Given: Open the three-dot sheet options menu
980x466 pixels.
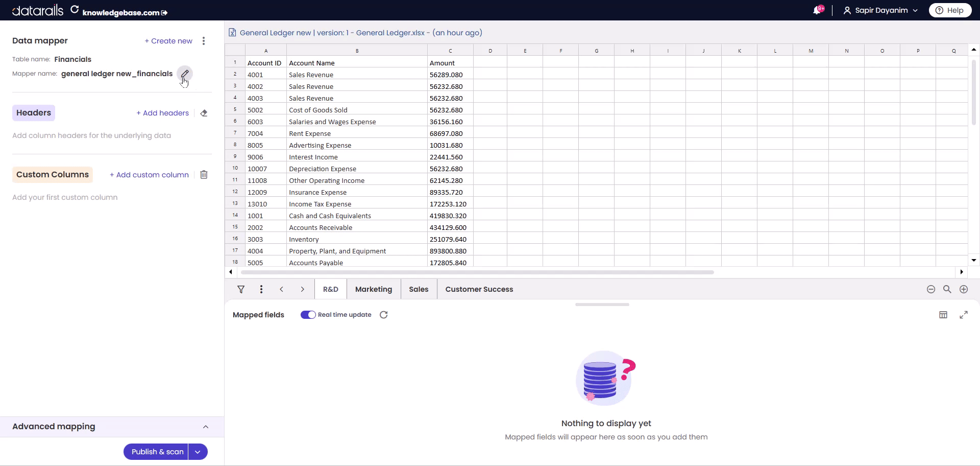Looking at the screenshot, I should click(261, 289).
